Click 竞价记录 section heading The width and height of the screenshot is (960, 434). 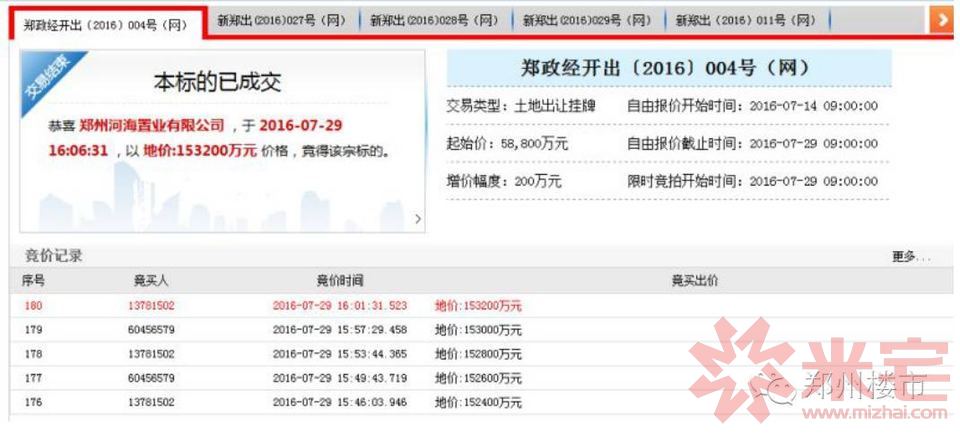[x=53, y=256]
